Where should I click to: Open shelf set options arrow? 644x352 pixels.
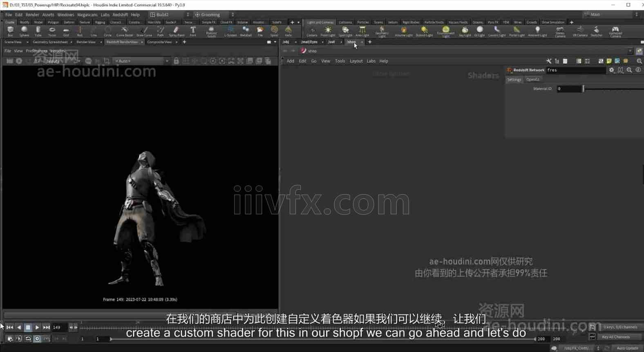[298, 22]
